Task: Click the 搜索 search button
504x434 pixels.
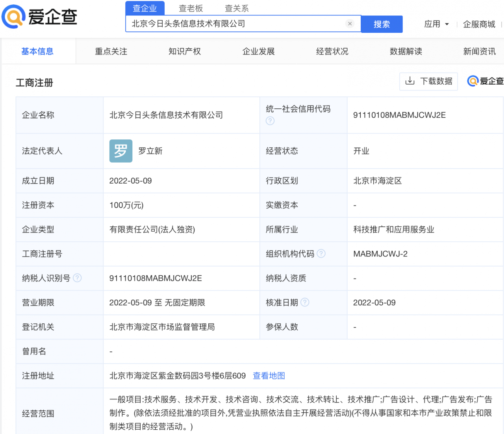Action: [382, 24]
